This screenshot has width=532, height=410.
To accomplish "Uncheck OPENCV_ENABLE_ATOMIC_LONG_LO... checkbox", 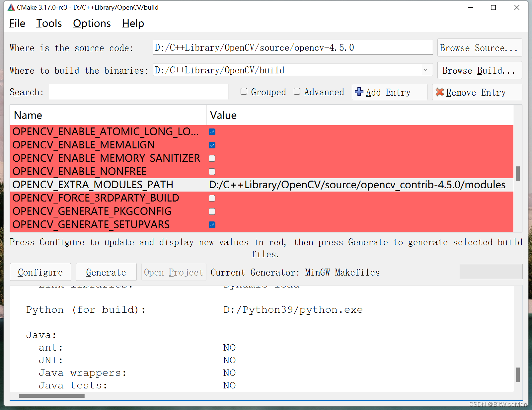I will (x=212, y=132).
